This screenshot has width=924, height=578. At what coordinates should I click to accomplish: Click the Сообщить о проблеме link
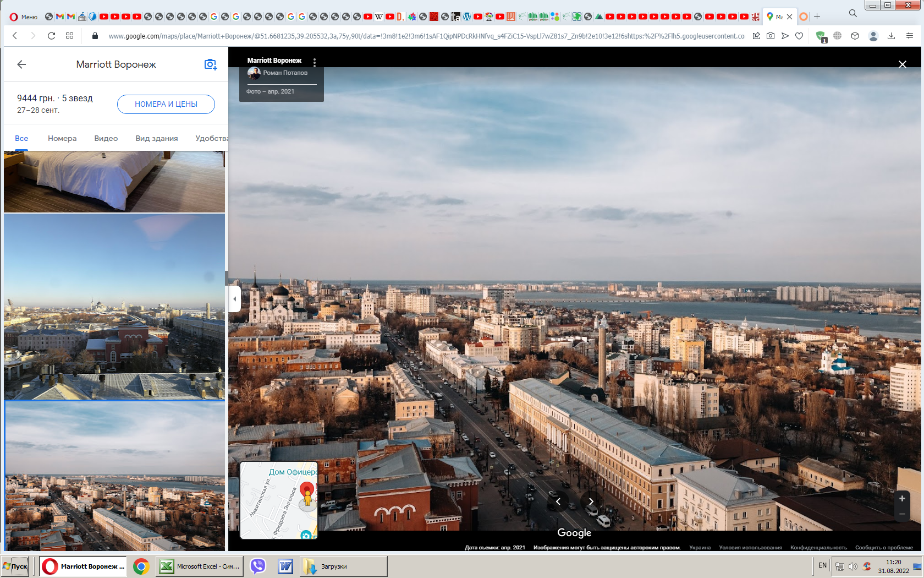pyautogui.click(x=884, y=548)
